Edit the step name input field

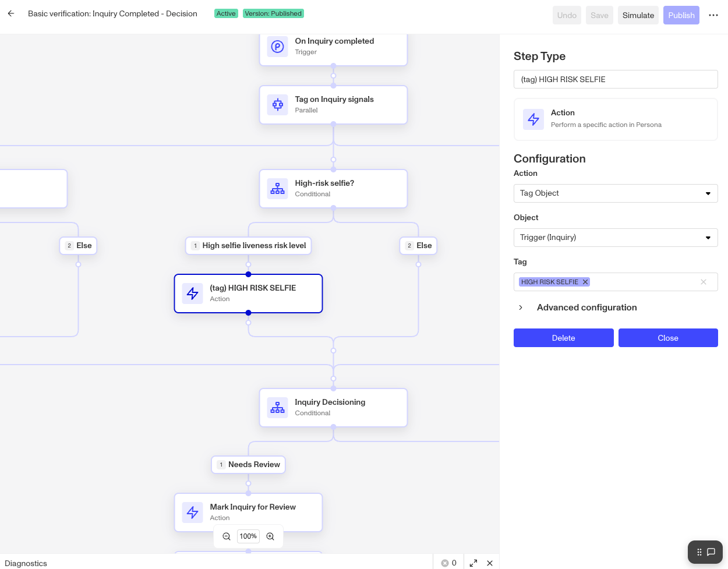616,79
